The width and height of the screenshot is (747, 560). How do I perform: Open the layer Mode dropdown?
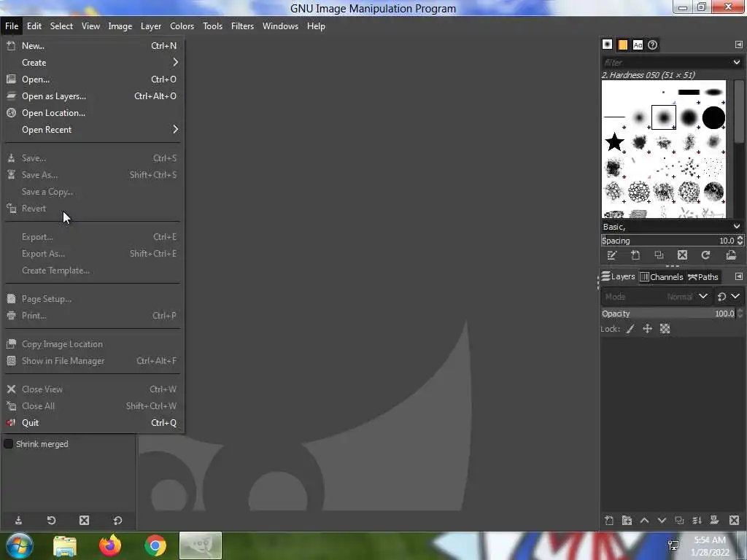[657, 296]
